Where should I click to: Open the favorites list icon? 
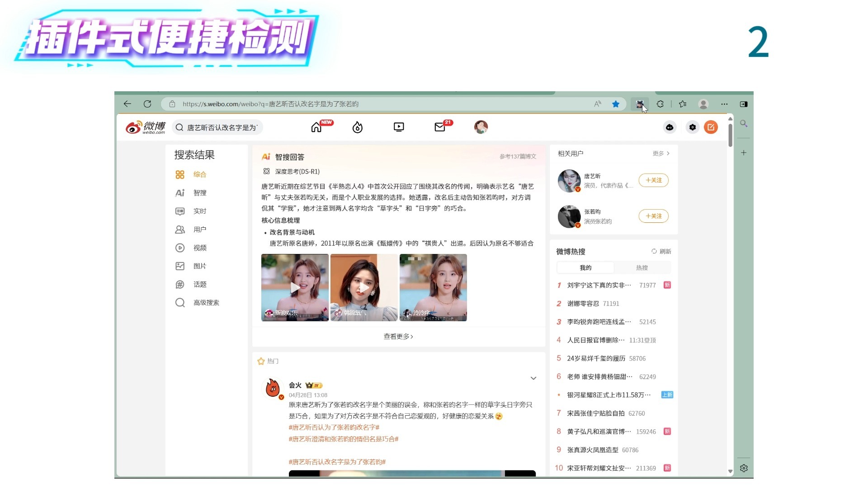coord(683,104)
